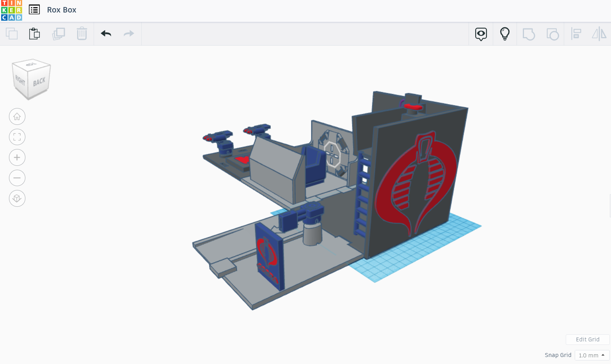Expand the collapsed right side panel handle
The height and width of the screenshot is (364, 611).
pos(609,206)
